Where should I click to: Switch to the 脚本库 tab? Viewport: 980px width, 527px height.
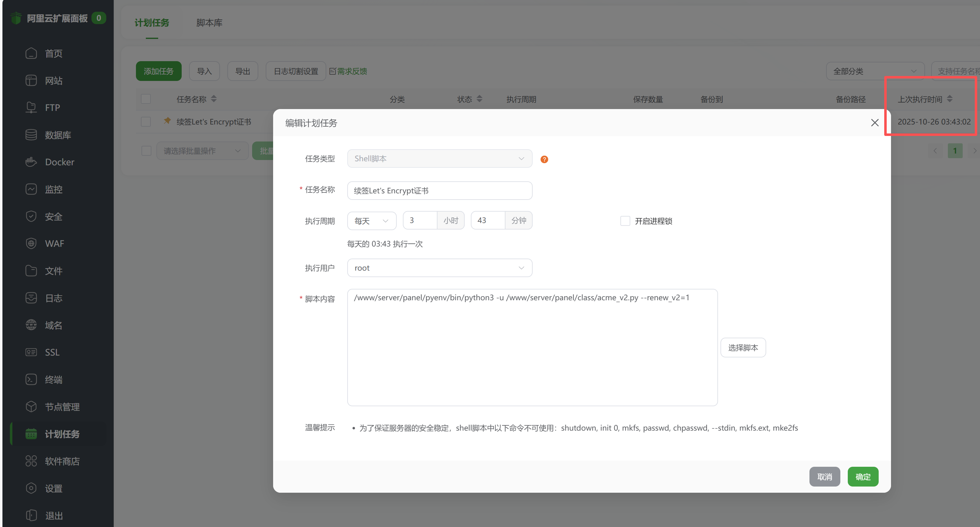[x=209, y=23]
